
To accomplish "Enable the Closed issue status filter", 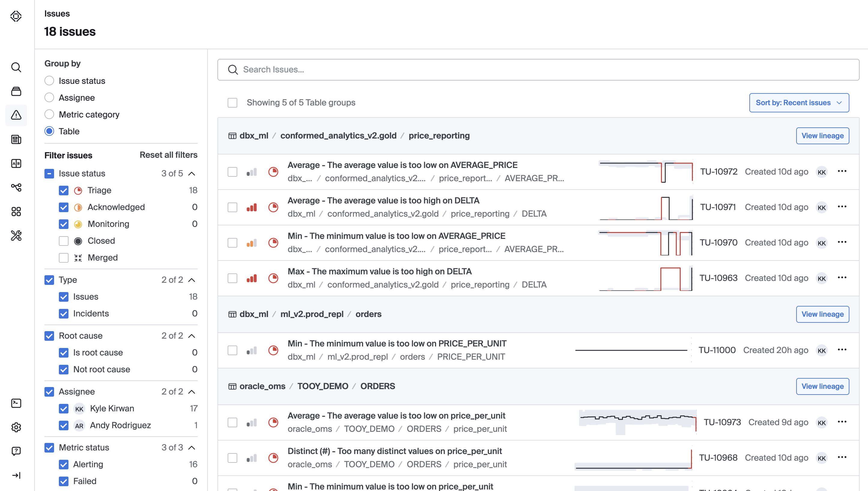I will click(x=64, y=241).
